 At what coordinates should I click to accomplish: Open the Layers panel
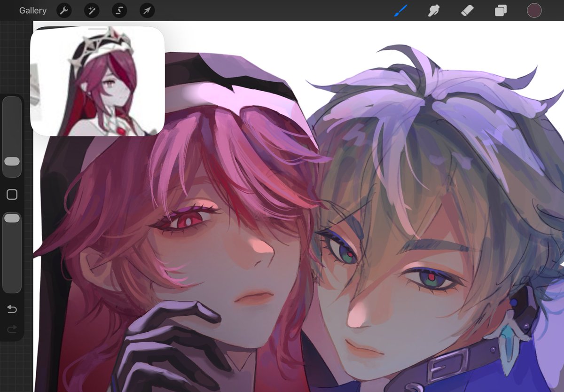point(501,10)
